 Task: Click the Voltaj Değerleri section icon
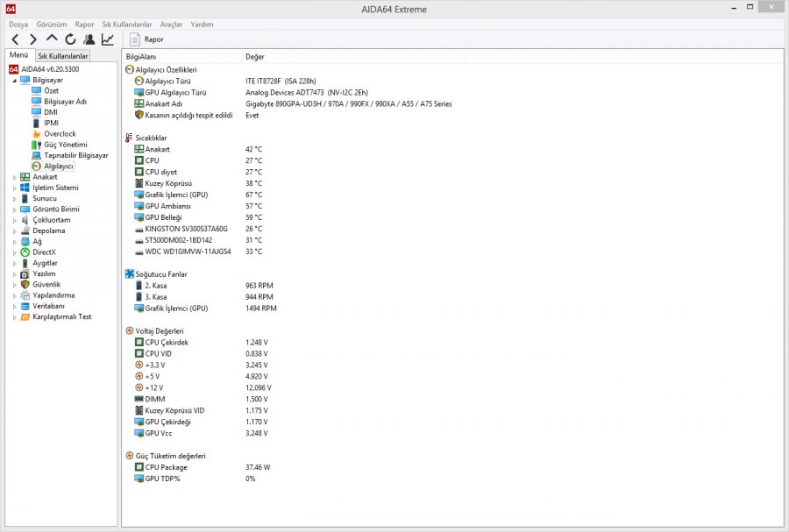[x=130, y=331]
